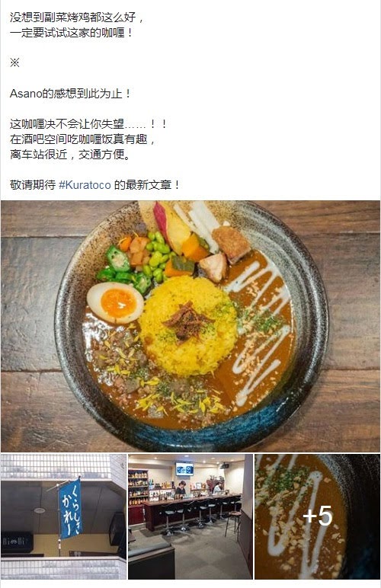Open the #Kuratoco hashtag link
This screenshot has width=381, height=588.
click(x=85, y=185)
